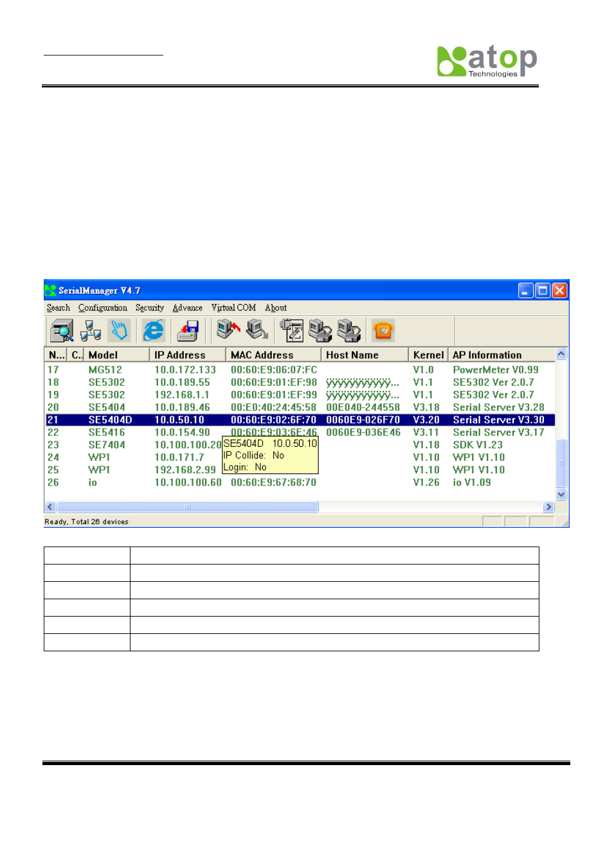The height and width of the screenshot is (868, 614).
Task: Select the highlighted SE5404D device row
Action: point(300,420)
